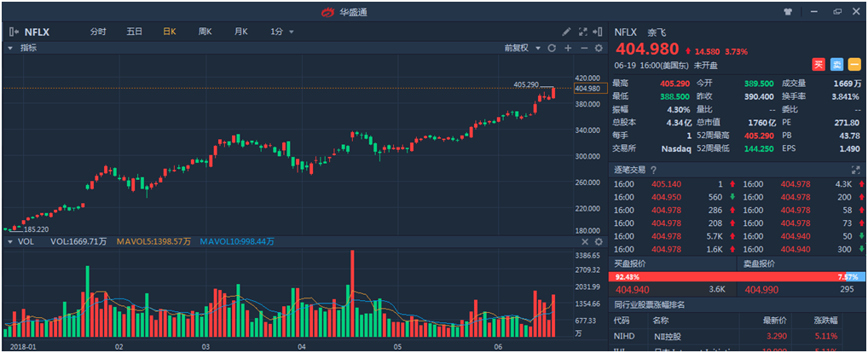Click the MAVOL5 indicator label

tap(153, 242)
